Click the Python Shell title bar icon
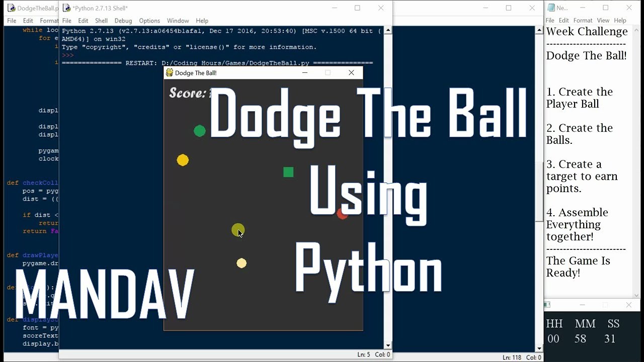The width and height of the screenshot is (644, 362). coord(66,8)
